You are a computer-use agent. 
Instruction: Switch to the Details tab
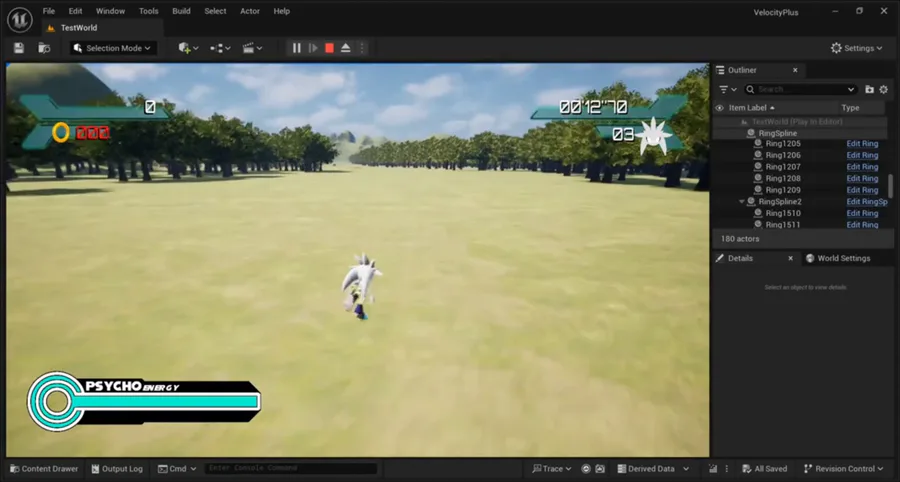[x=740, y=258]
